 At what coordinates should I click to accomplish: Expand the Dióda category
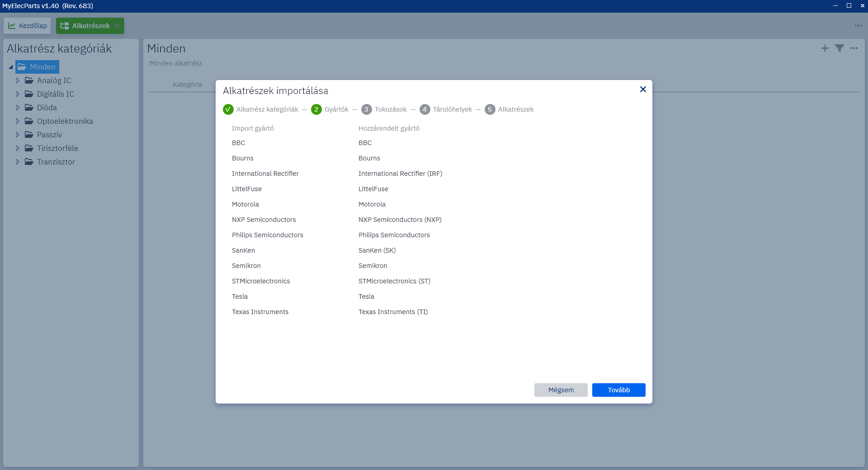(18, 108)
